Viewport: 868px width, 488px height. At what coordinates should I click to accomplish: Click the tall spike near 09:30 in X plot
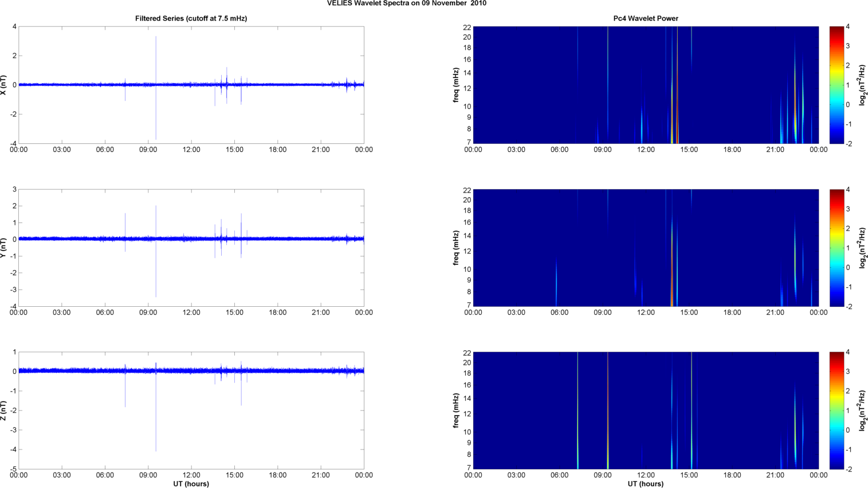156,57
